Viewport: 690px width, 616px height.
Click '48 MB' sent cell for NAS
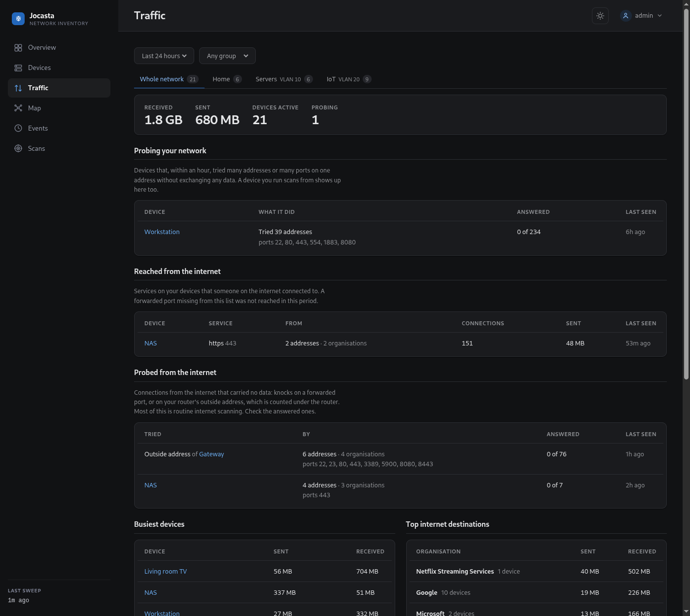pyautogui.click(x=575, y=343)
